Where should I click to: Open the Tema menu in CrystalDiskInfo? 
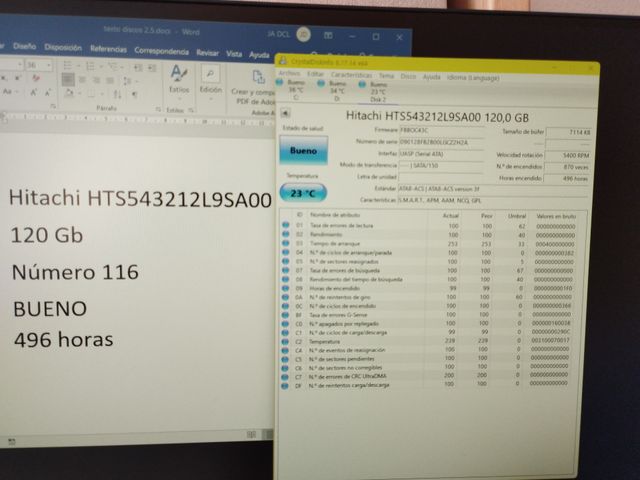tap(386, 76)
